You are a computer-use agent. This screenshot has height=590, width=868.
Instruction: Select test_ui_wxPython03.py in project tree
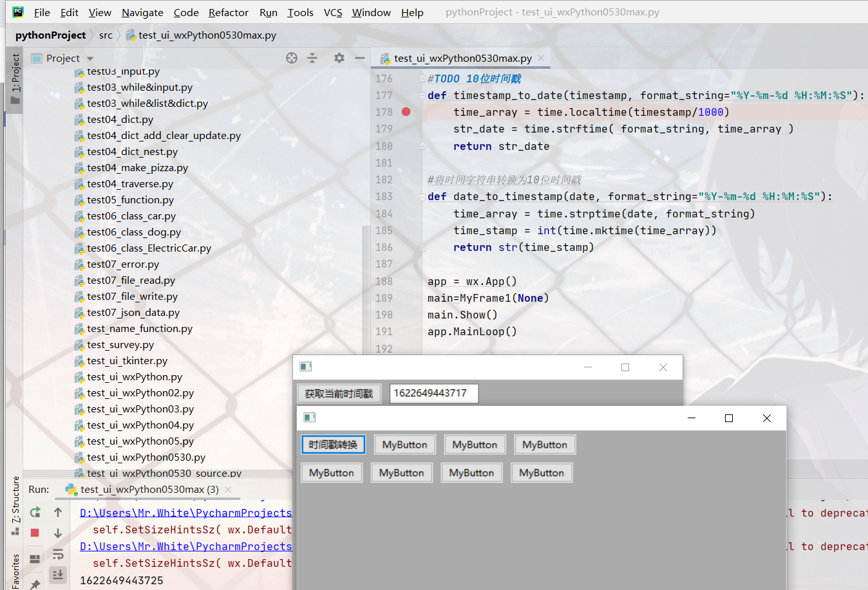[140, 409]
